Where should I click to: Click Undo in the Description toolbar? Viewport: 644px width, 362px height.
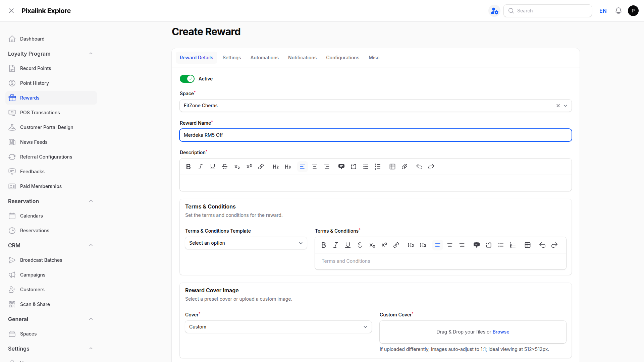pos(419,167)
